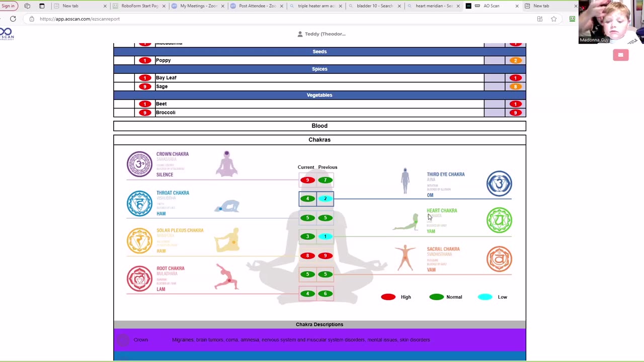Click the Crown Chakra symbol icon
Viewport: 644px width, 362px height.
point(139,164)
